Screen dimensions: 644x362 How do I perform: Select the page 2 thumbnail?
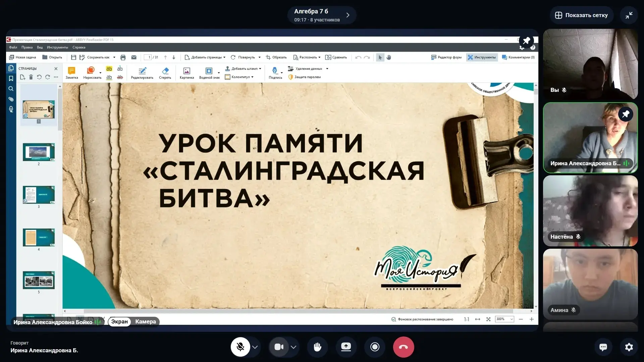pos(39,152)
